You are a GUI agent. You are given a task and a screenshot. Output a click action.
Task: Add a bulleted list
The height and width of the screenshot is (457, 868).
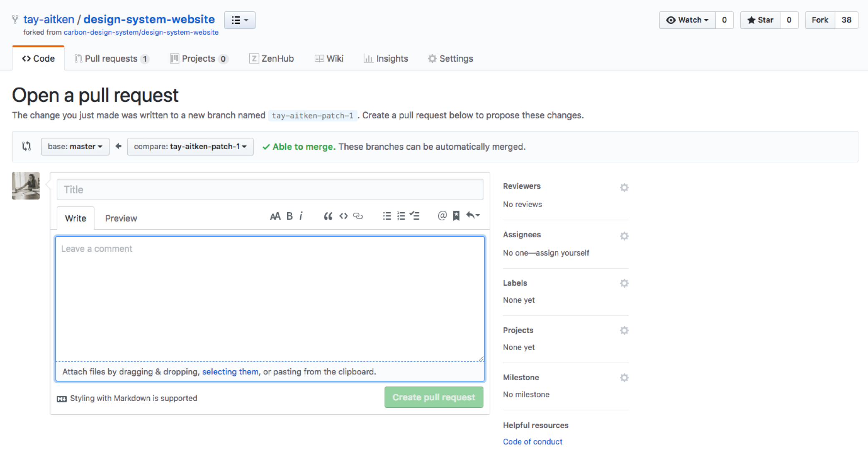[387, 216]
